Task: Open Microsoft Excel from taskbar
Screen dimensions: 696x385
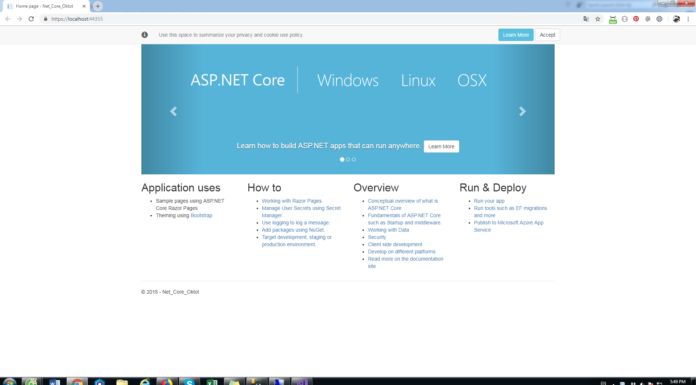Action: [x=212, y=382]
